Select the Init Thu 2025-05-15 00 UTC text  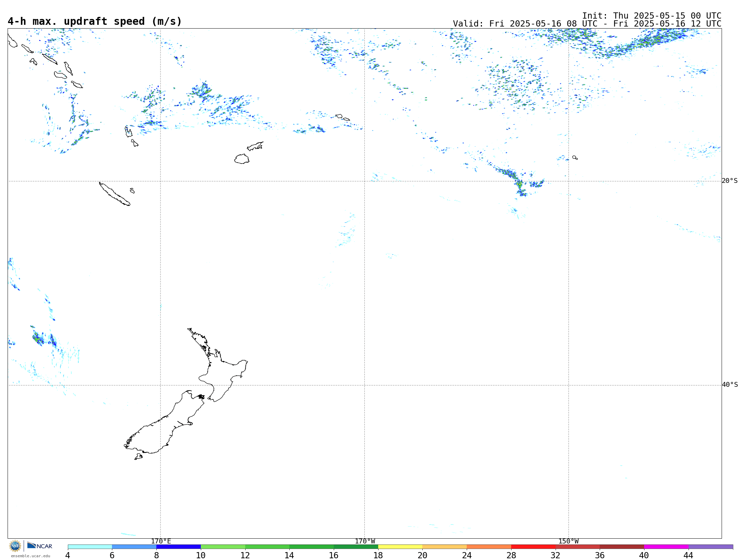pyautogui.click(x=652, y=15)
